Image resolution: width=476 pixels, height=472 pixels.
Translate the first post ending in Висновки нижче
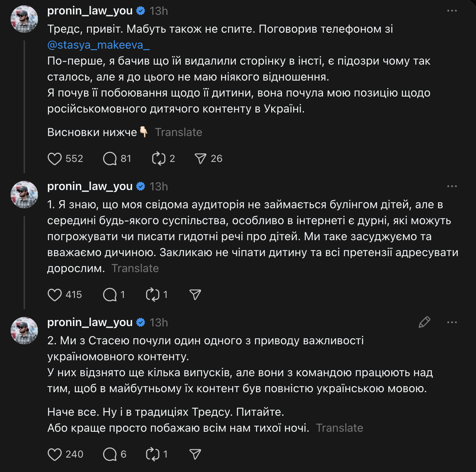click(179, 132)
